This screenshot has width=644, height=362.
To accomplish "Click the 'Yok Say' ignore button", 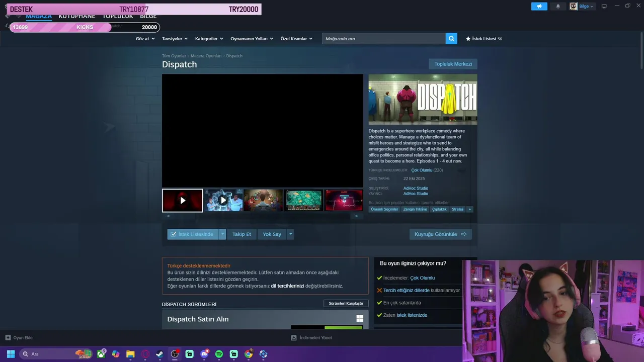I will point(272,234).
